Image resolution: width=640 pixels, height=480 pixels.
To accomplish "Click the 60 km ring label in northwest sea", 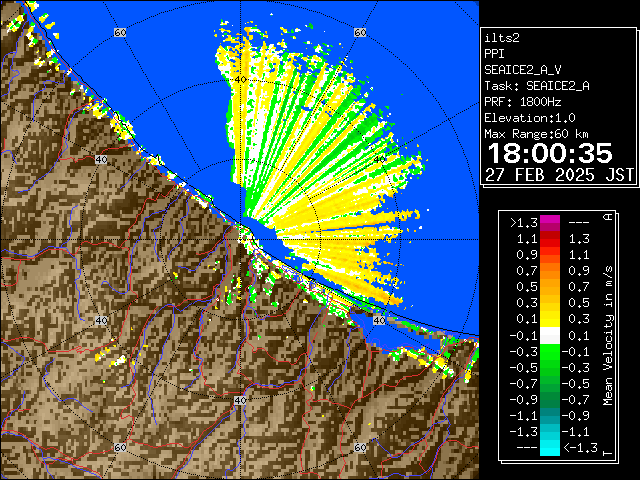I will point(120,33).
